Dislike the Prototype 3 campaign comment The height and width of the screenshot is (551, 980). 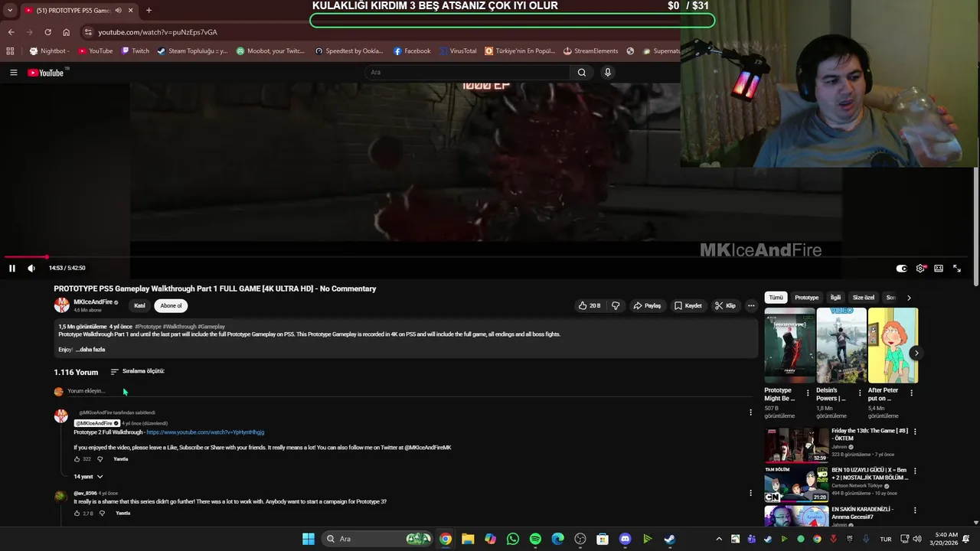(102, 514)
